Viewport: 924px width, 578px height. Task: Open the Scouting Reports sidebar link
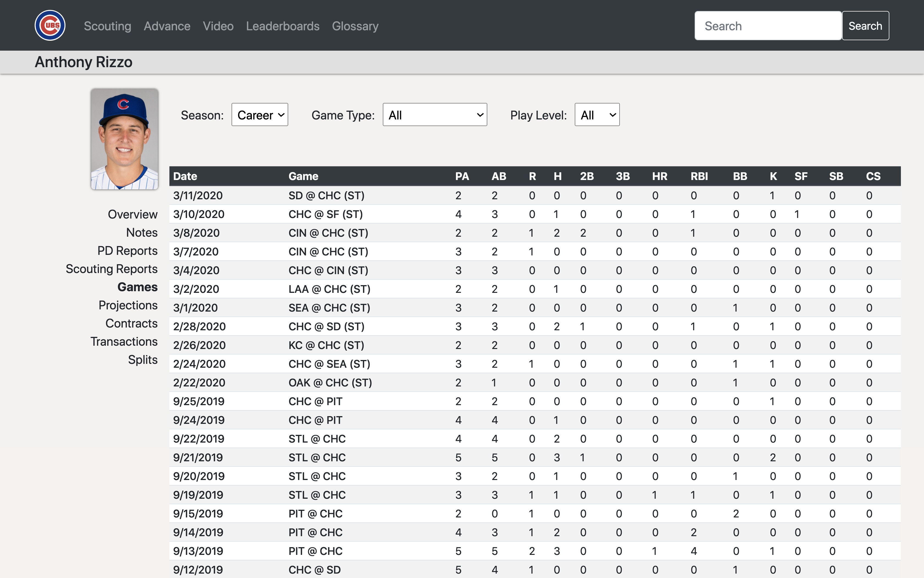(x=111, y=269)
